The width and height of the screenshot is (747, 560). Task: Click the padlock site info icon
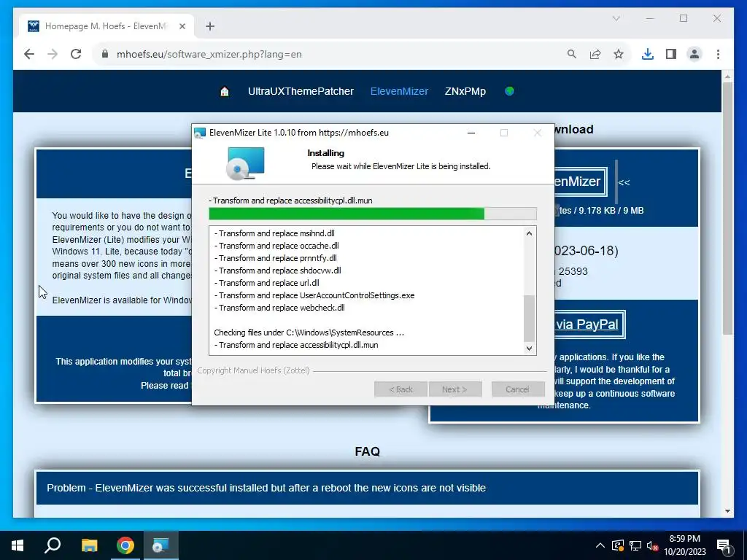105,54
